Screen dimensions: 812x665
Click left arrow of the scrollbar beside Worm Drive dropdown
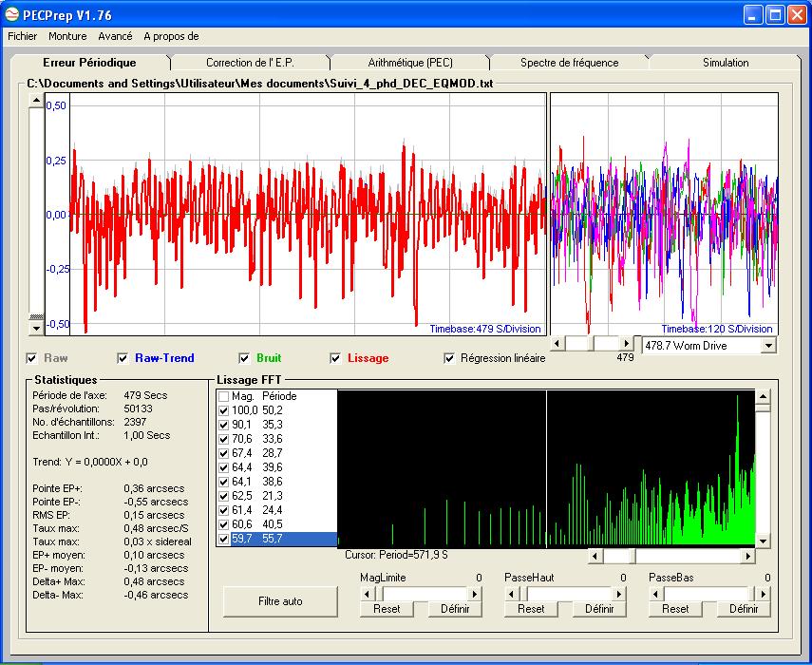[x=558, y=343]
